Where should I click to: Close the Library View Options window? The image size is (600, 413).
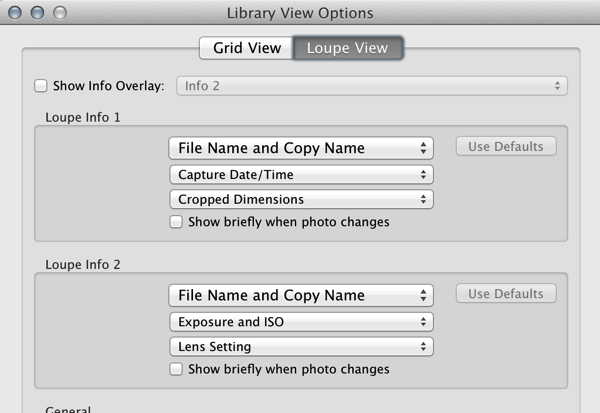coord(18,13)
